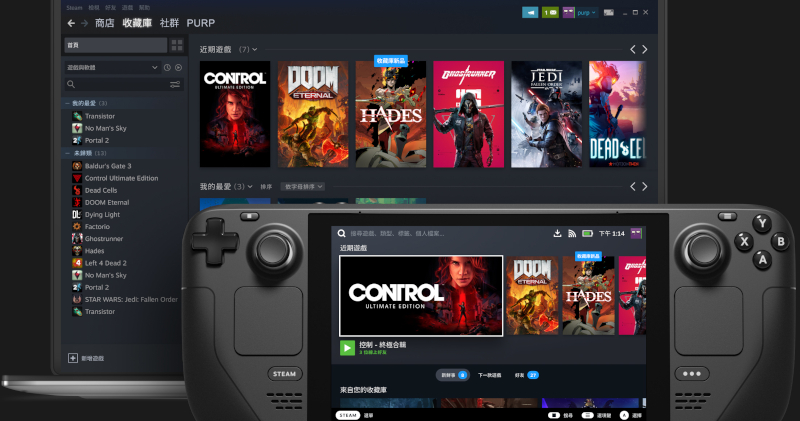Select the large Control banner on Deck screen

click(421, 296)
